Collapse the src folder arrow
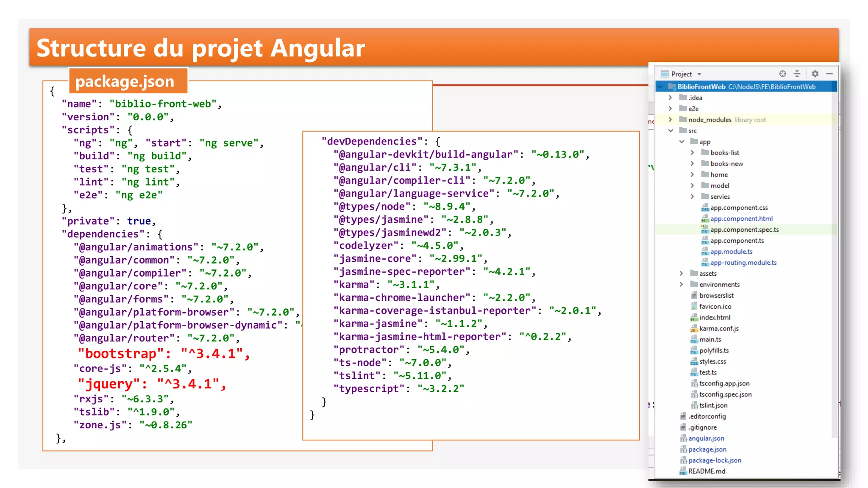The width and height of the screenshot is (868, 488). pyautogui.click(x=670, y=131)
